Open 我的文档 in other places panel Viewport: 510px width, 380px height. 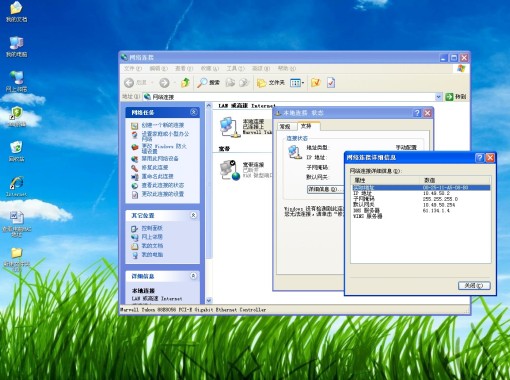[152, 246]
